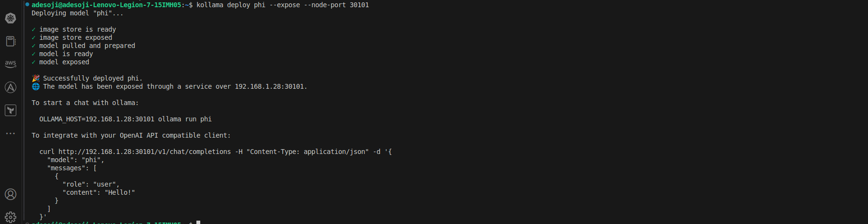
Task: Click the 'Successfully deployed phi.' message
Action: pyautogui.click(x=92, y=78)
